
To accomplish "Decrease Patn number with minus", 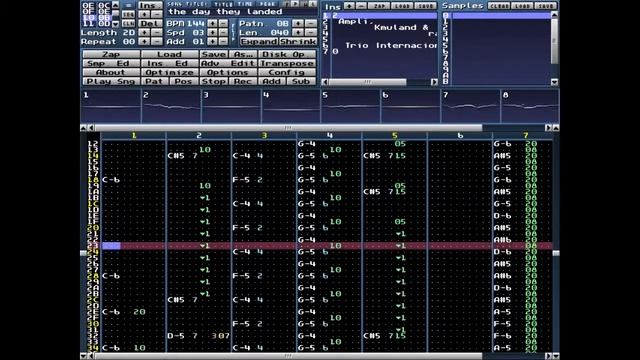I will click(x=311, y=24).
